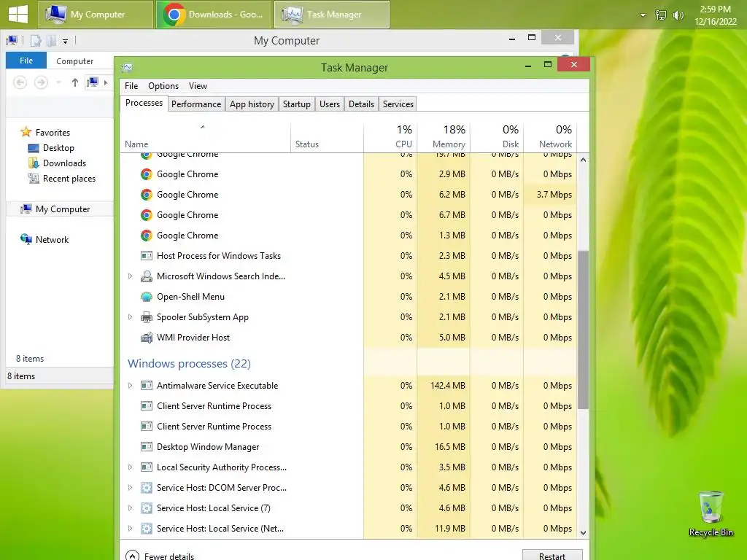The image size is (747, 560).
Task: Expand Service Host: Local Service (Net... row
Action: (130, 529)
